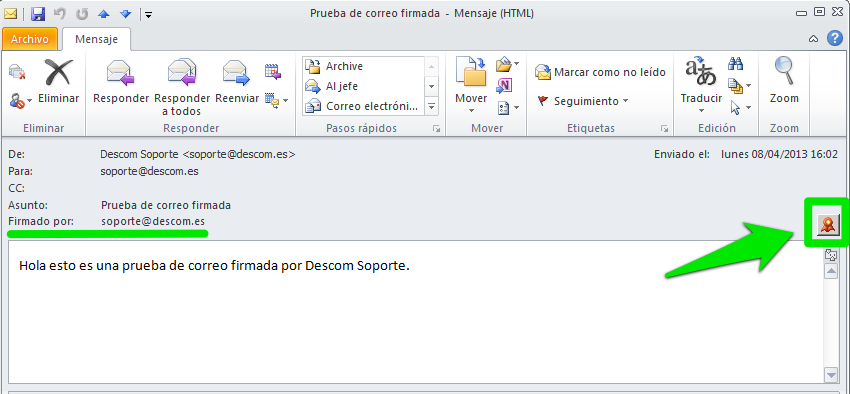Image resolution: width=850 pixels, height=394 pixels.
Task: Open the related items dropdown
Action: 739,86
